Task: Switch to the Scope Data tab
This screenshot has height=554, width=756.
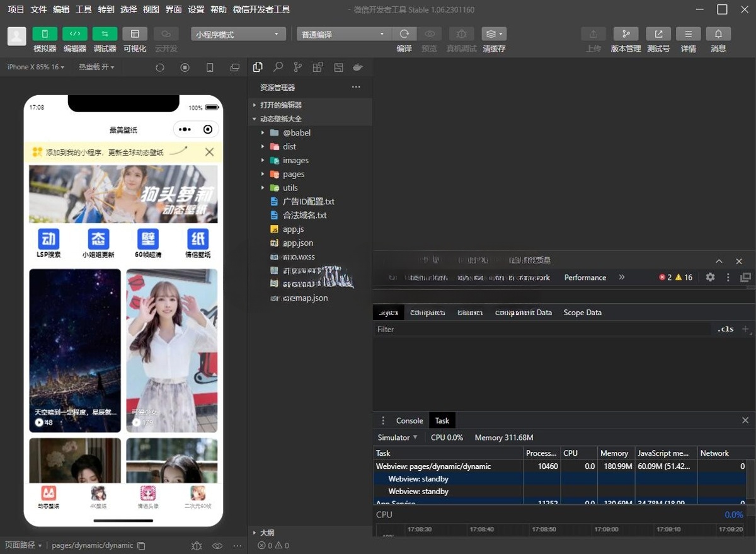Action: coord(583,313)
